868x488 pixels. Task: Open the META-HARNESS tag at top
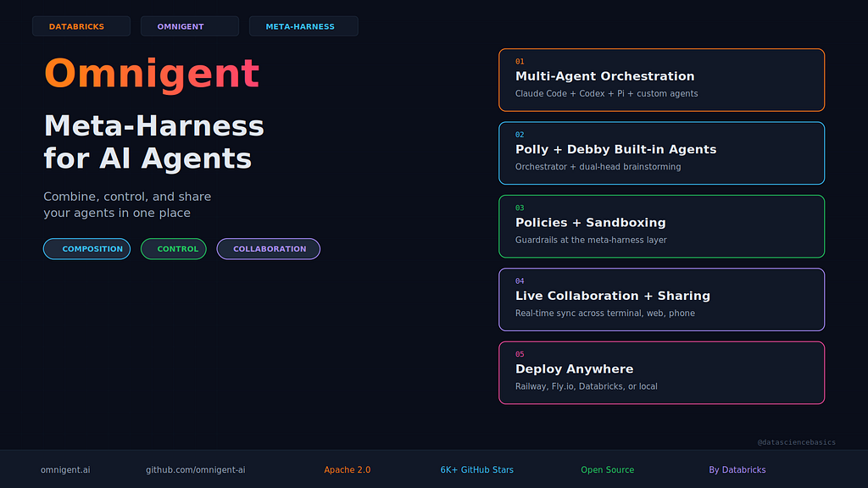pyautogui.click(x=303, y=26)
